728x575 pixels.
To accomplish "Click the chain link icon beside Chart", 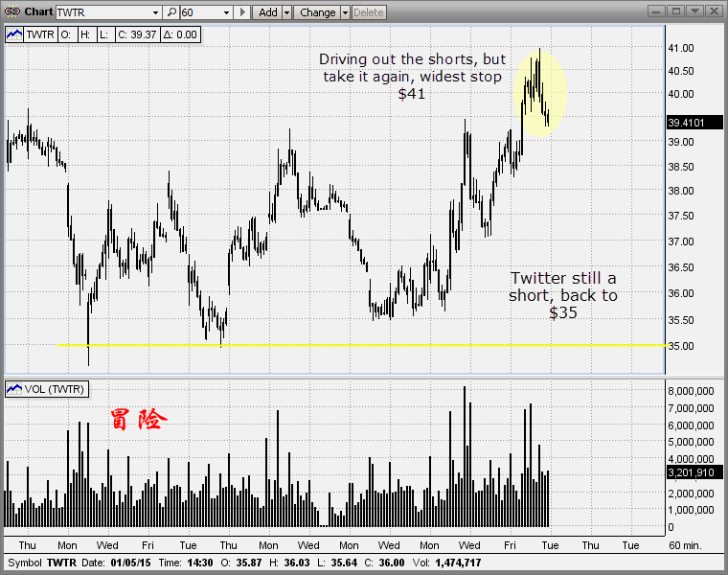I will click(12, 11).
